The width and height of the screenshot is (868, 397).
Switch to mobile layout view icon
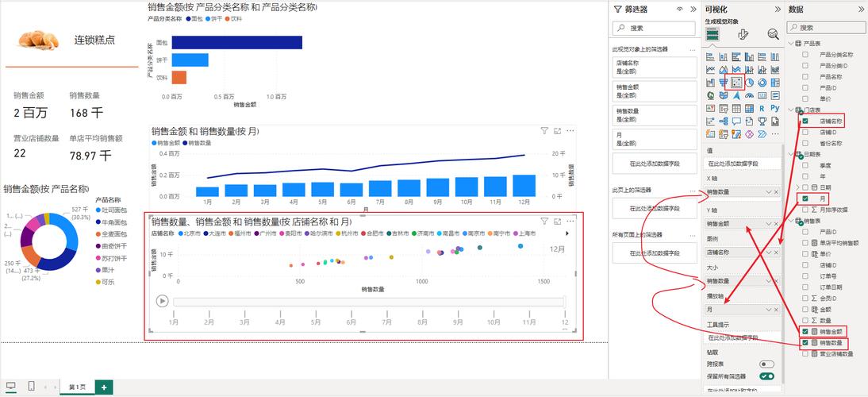pos(31,387)
